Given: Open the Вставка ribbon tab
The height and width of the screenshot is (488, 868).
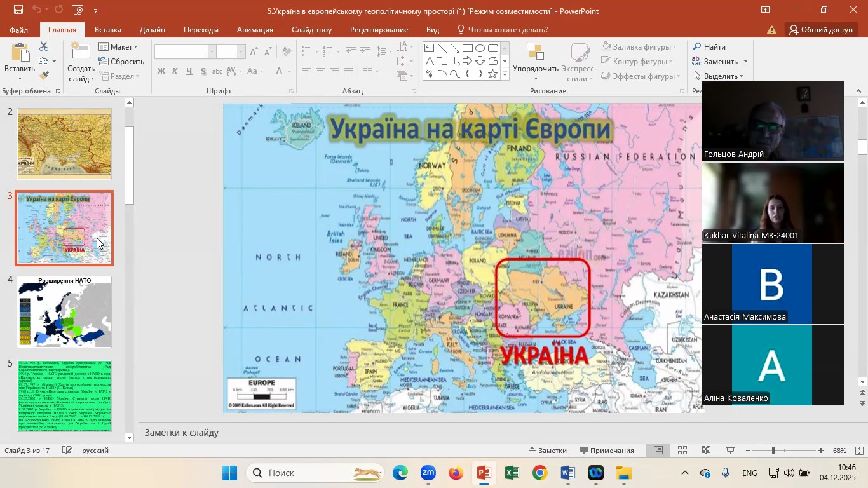Looking at the screenshot, I should point(107,30).
